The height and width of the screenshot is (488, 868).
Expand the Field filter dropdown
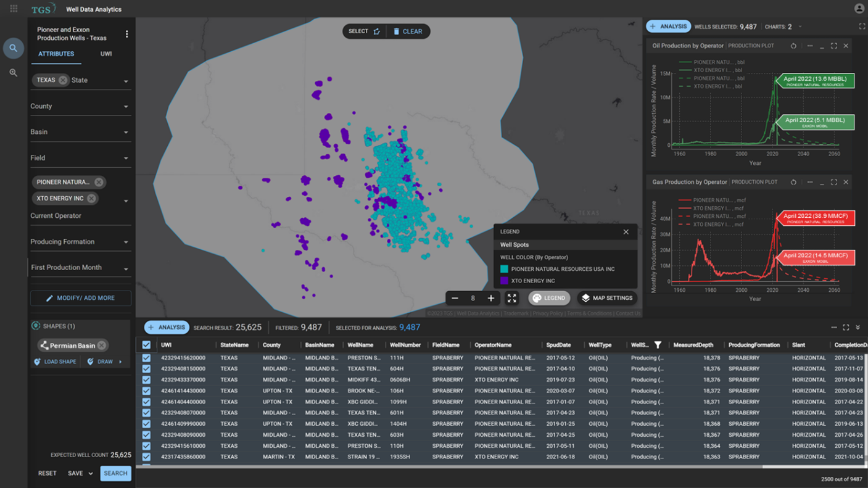[x=126, y=159]
